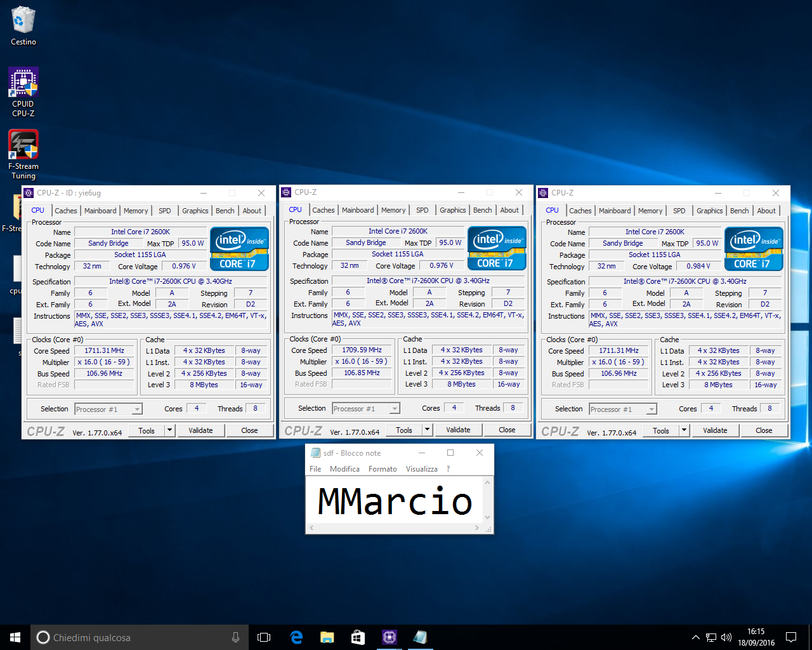This screenshot has width=812, height=650.
Task: Click the Level 3 8 MBytes value in the yie6ug window
Action: [x=204, y=385]
